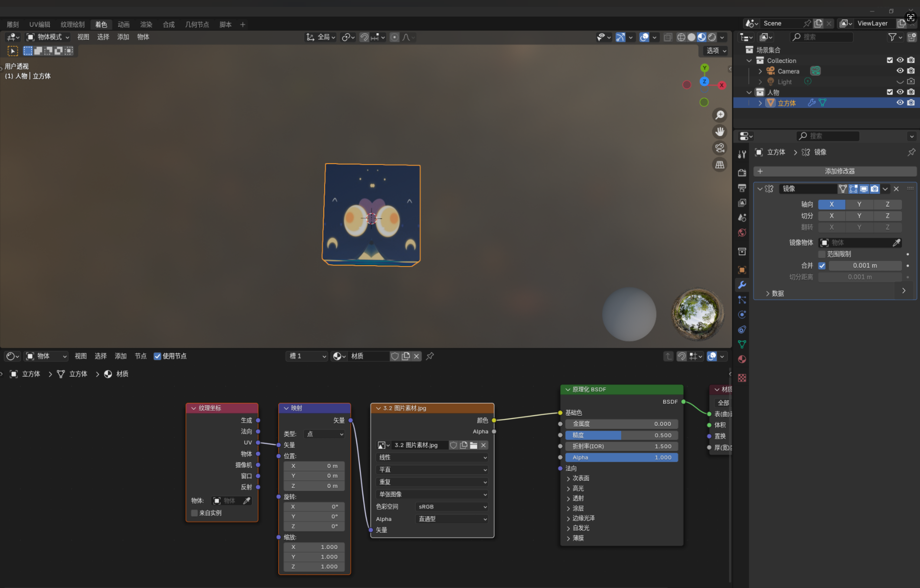920x588 pixels.
Task: Open the extension 重复 dropdown
Action: coord(432,482)
